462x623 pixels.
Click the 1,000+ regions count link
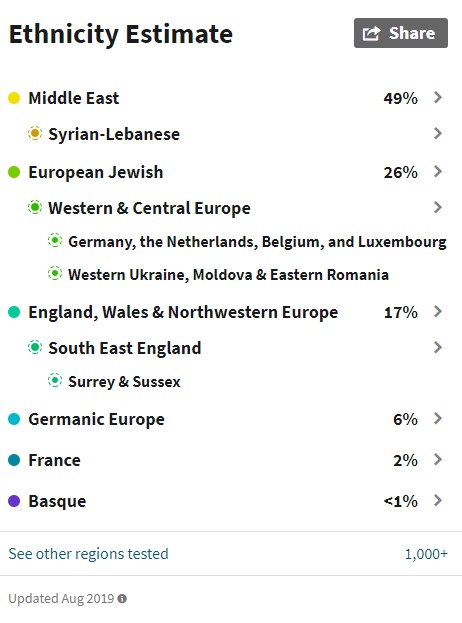[x=426, y=554]
